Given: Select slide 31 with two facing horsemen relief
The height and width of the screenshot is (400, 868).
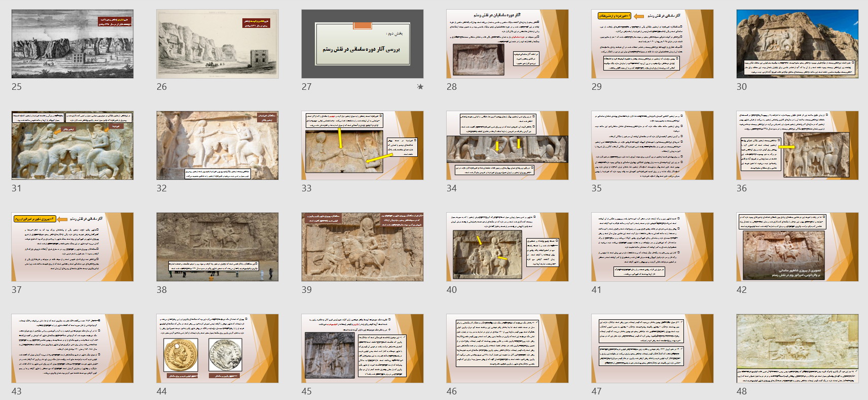Looking at the screenshot, I should coord(73,145).
